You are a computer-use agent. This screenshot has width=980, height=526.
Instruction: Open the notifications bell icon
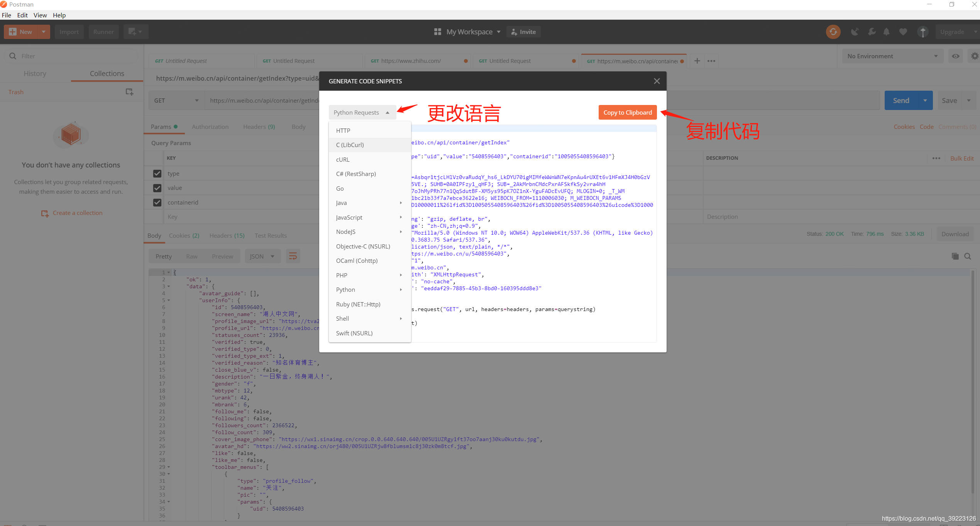(887, 32)
